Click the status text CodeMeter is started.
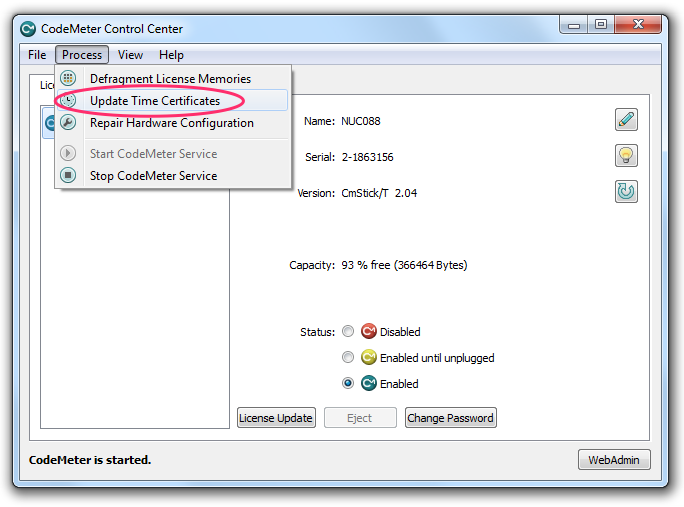Image resolution: width=684 pixels, height=507 pixels. pyautogui.click(x=90, y=460)
